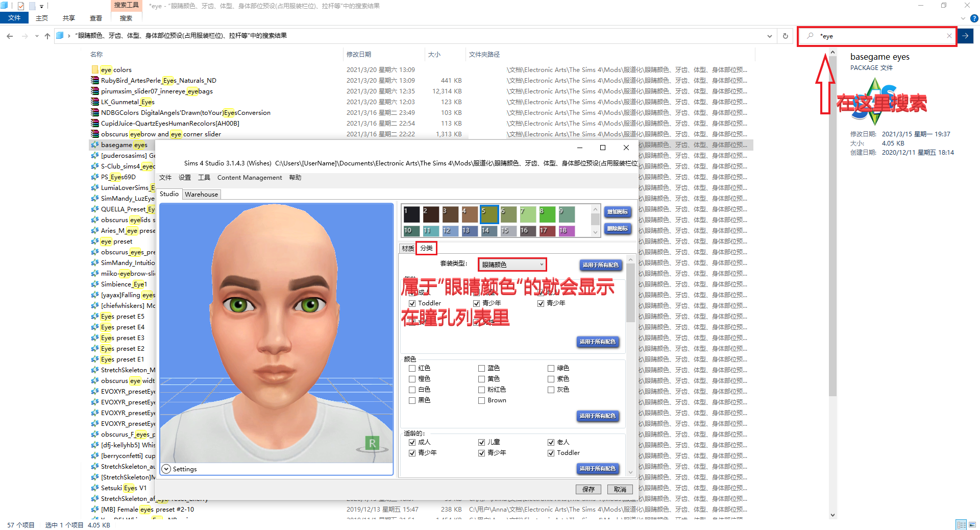Select swatch number 1

411,214
